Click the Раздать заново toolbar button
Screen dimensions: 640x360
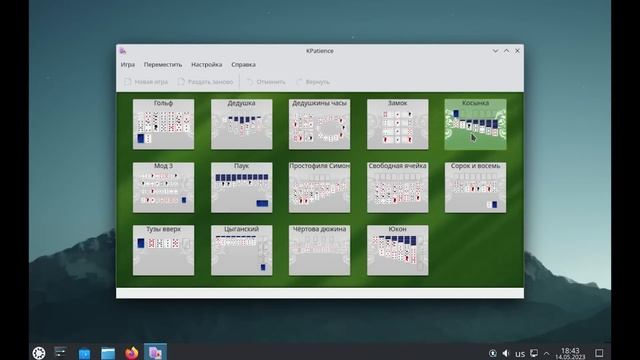pyautogui.click(x=205, y=82)
